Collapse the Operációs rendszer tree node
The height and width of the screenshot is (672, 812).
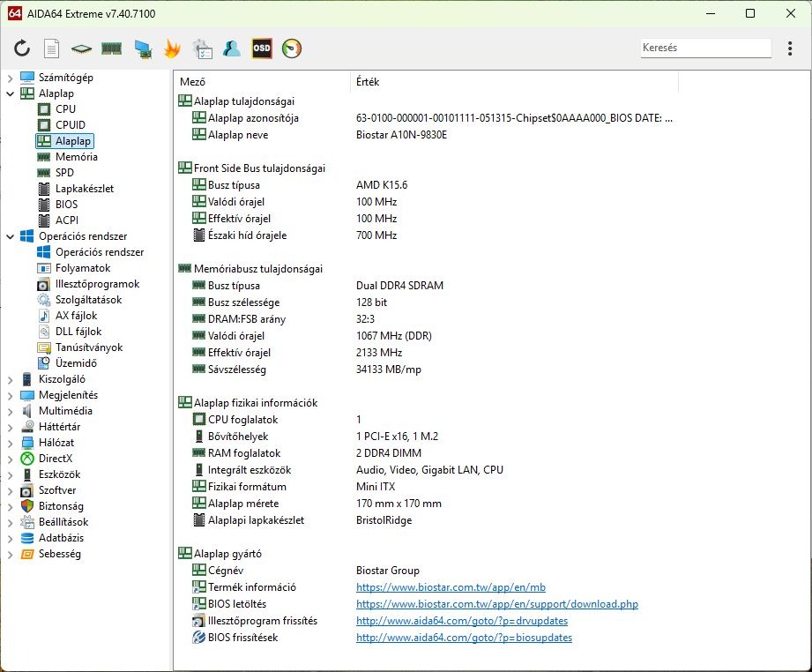(11, 236)
